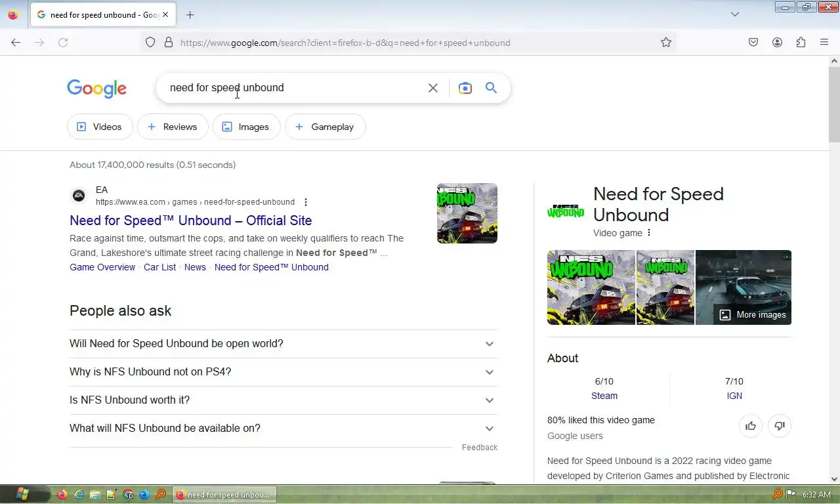Click the 6:32 AM system clock
This screenshot has width=840, height=504.
[x=816, y=494]
